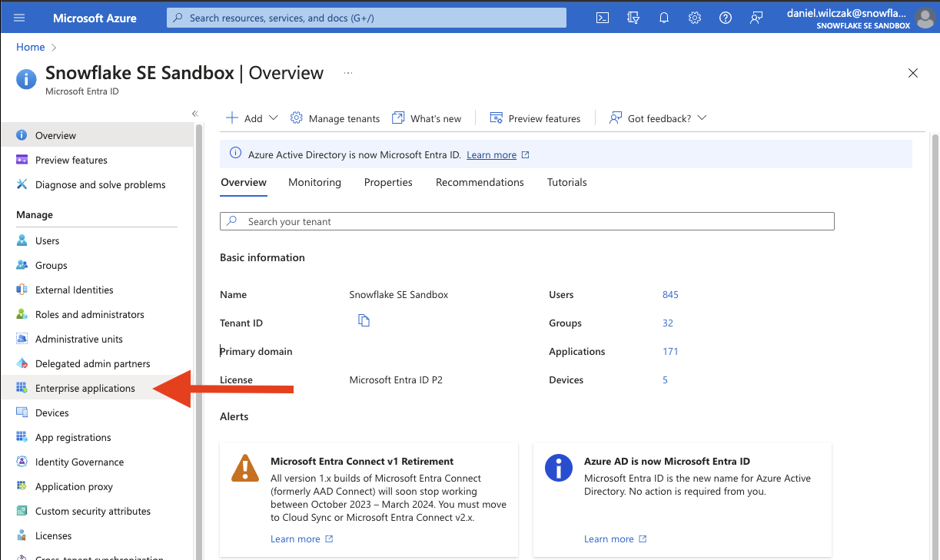Click the sidebar vertical scrollbar
This screenshot has width=940, height=560.
coord(199,342)
